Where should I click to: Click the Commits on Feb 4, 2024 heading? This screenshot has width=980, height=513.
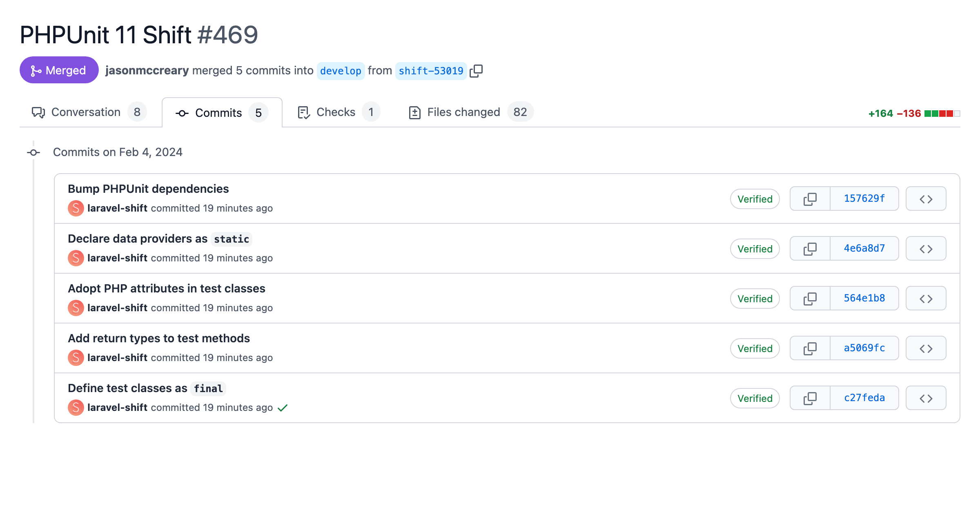coord(118,152)
